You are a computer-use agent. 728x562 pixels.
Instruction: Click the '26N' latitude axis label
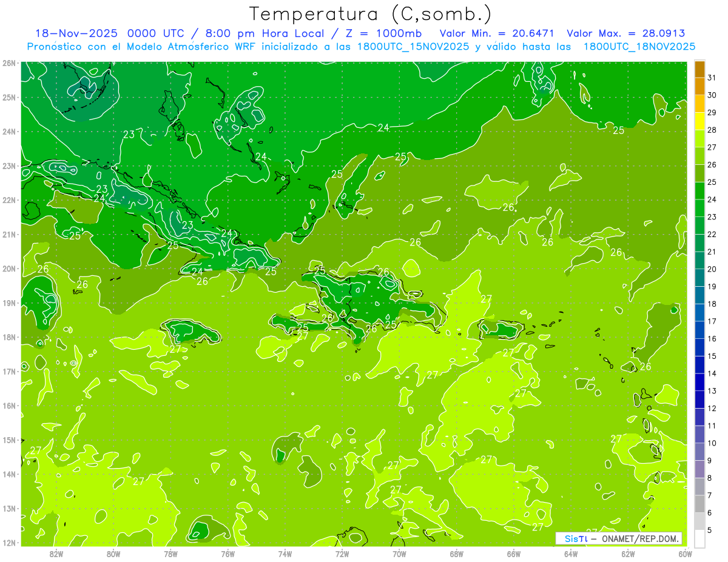(x=8, y=63)
